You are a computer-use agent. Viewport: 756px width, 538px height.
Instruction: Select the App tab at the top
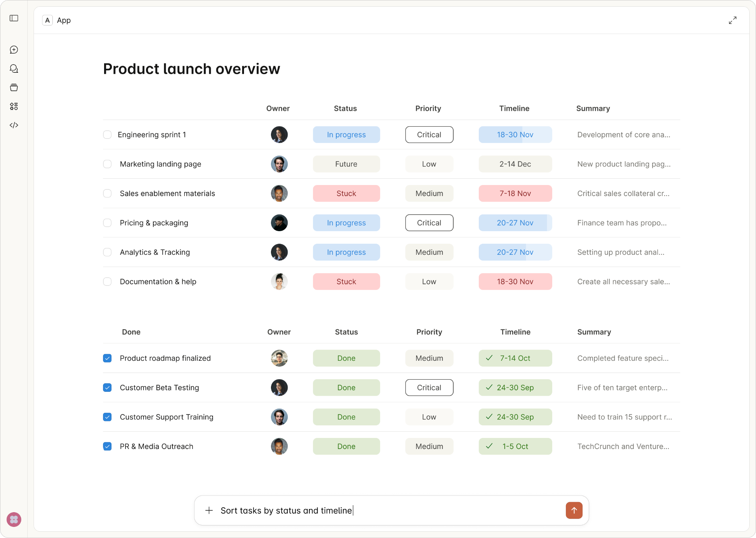tap(56, 20)
